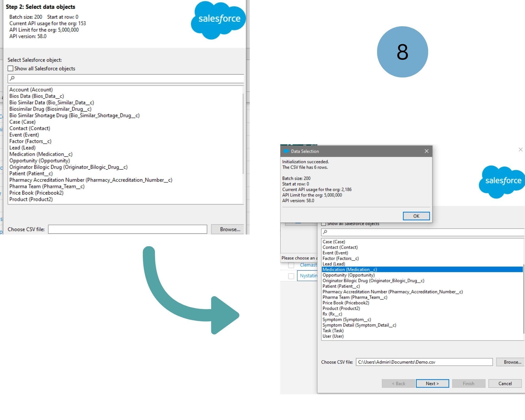Viewport: 525px width, 420px height.
Task: Select Price Book (Pricebook2) in the left list
Action: (36, 193)
